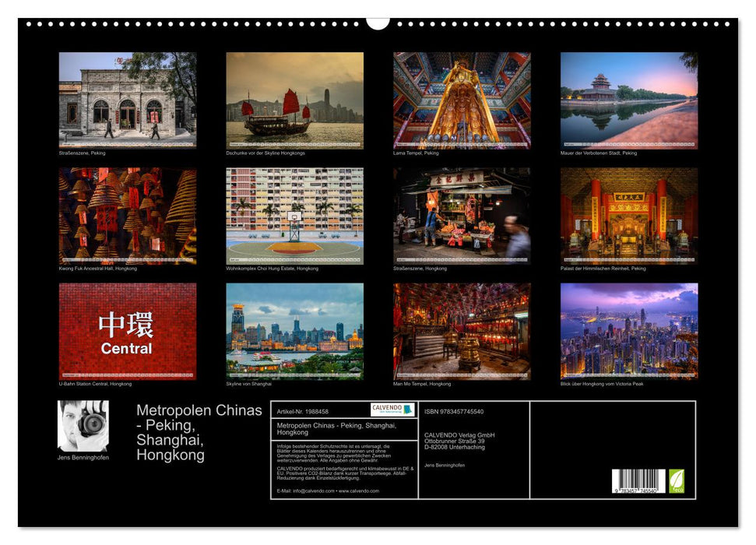
Task: Select the Palast der Himmlischen Reinheit image
Action: 628,216
